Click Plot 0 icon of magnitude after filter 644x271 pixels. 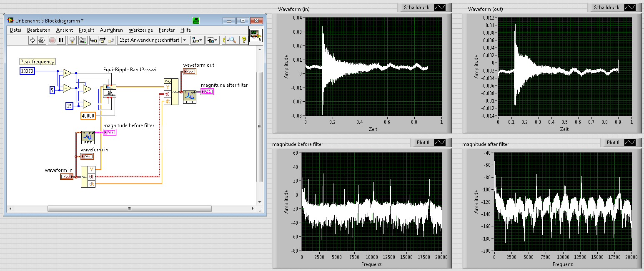[x=629, y=142]
